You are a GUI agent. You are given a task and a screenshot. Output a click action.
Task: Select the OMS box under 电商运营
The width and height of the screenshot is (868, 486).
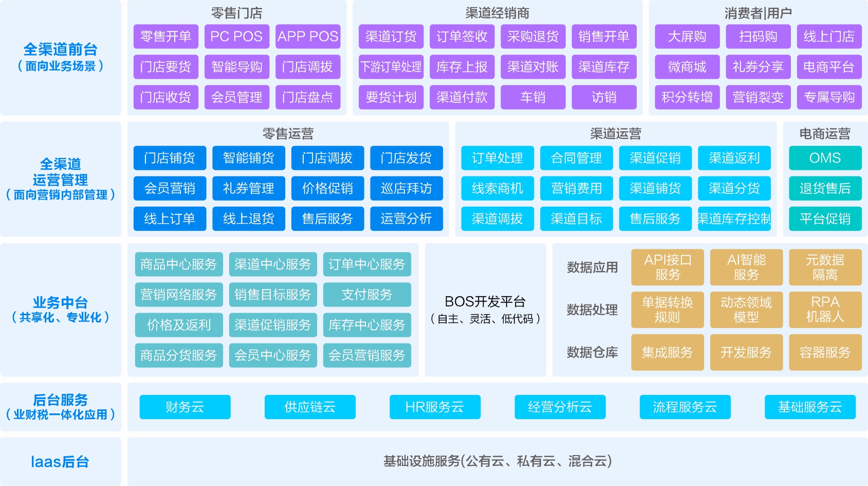click(x=825, y=158)
